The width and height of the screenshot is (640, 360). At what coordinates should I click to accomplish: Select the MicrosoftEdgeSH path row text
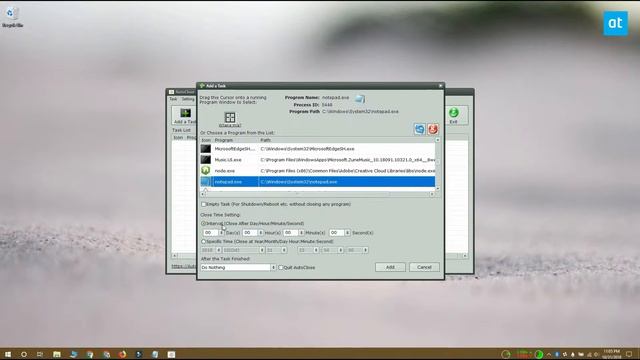(307, 149)
